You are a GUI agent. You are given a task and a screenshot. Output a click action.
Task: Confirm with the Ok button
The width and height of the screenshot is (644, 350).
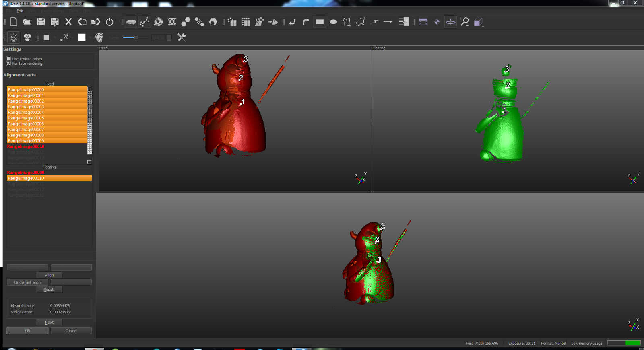[x=27, y=331]
